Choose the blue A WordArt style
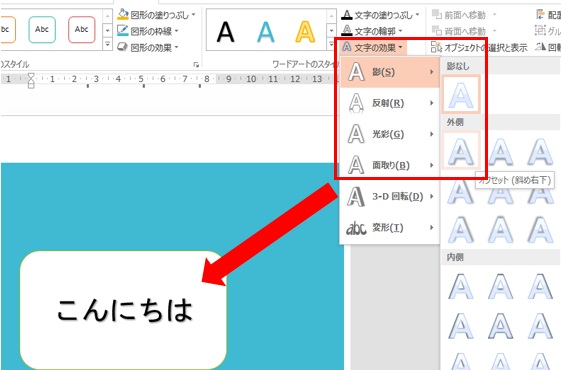The width and height of the screenshot is (561, 370). 265,32
